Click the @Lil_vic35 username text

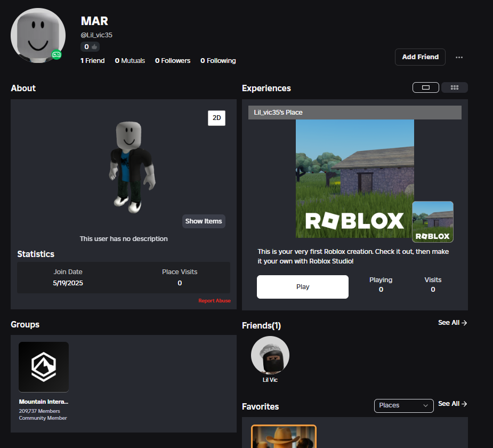pos(96,35)
